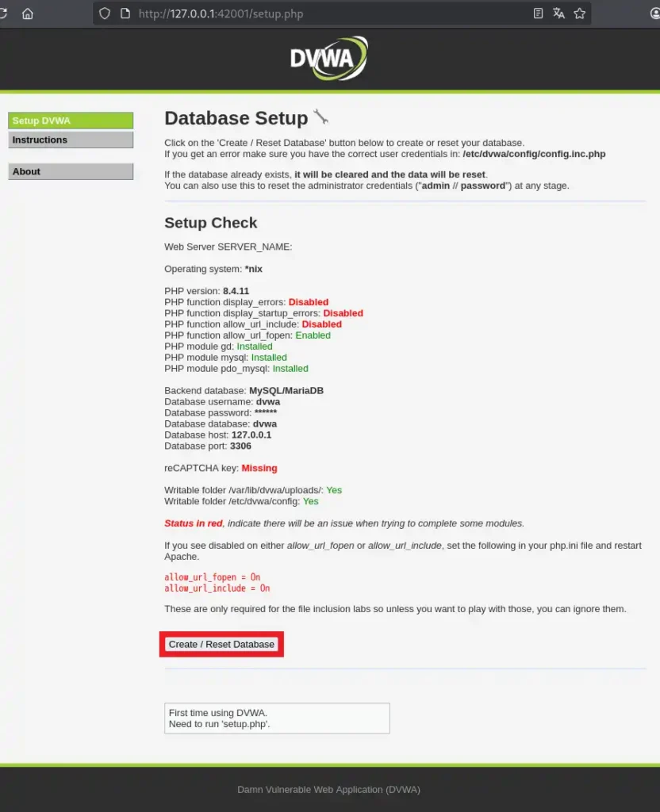Click the site information page icon

[124, 13]
